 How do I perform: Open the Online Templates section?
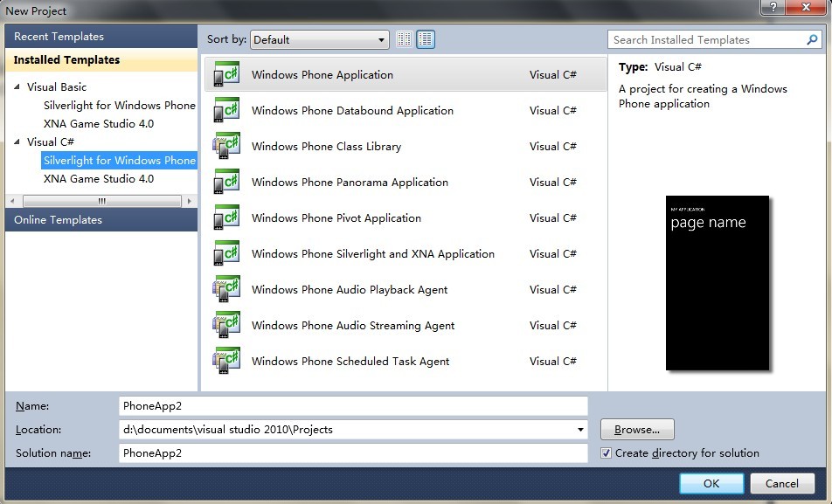(x=101, y=219)
